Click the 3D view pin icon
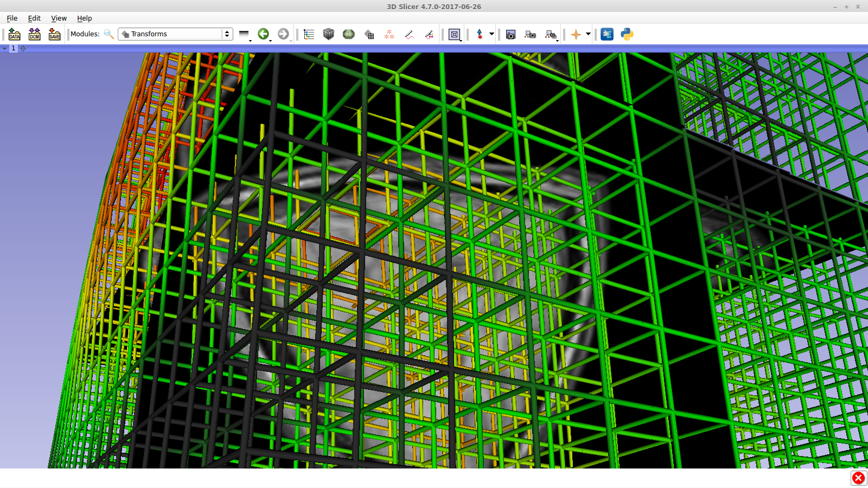868x488 pixels. [4, 48]
